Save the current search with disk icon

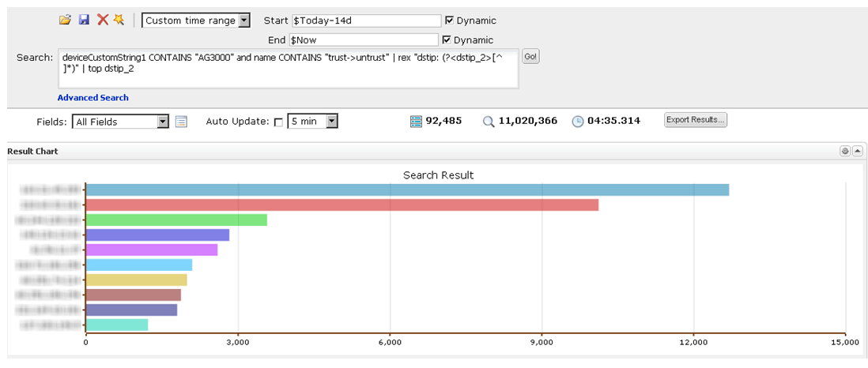[x=84, y=20]
